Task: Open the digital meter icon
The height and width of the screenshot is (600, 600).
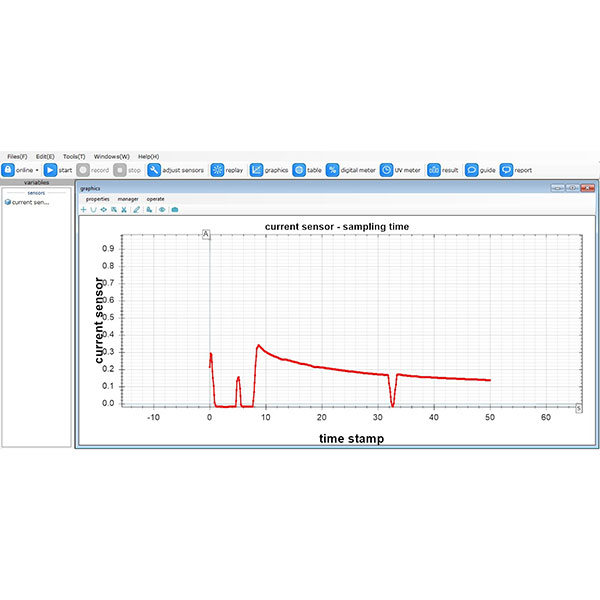Action: click(x=333, y=170)
